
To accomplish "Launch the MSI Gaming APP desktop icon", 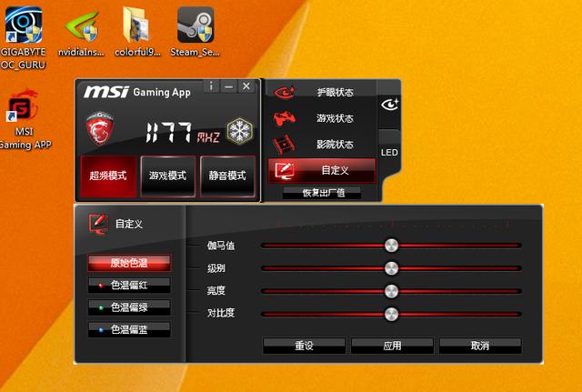I will coord(24,119).
